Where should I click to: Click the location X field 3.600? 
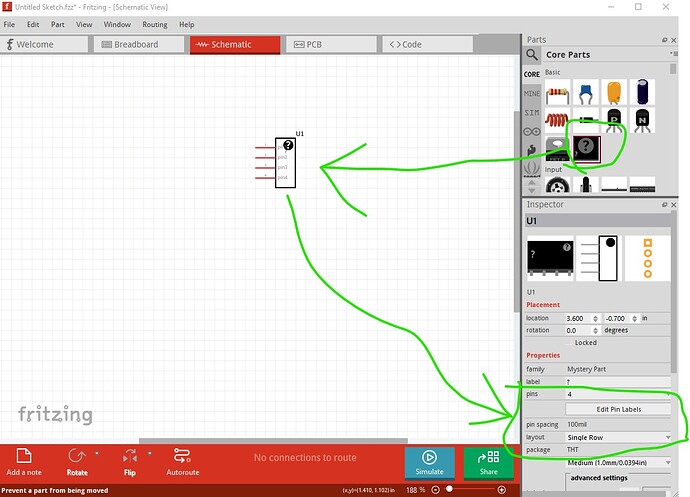tap(578, 318)
